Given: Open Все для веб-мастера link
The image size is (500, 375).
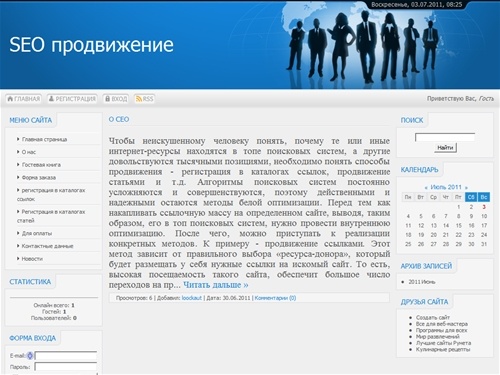Looking at the screenshot, I should pyautogui.click(x=442, y=324).
